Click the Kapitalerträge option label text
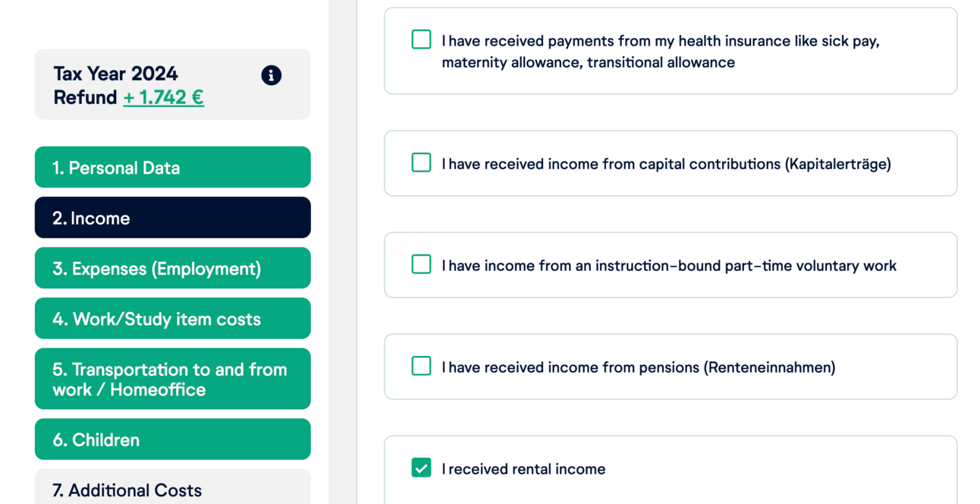 pyautogui.click(x=666, y=164)
